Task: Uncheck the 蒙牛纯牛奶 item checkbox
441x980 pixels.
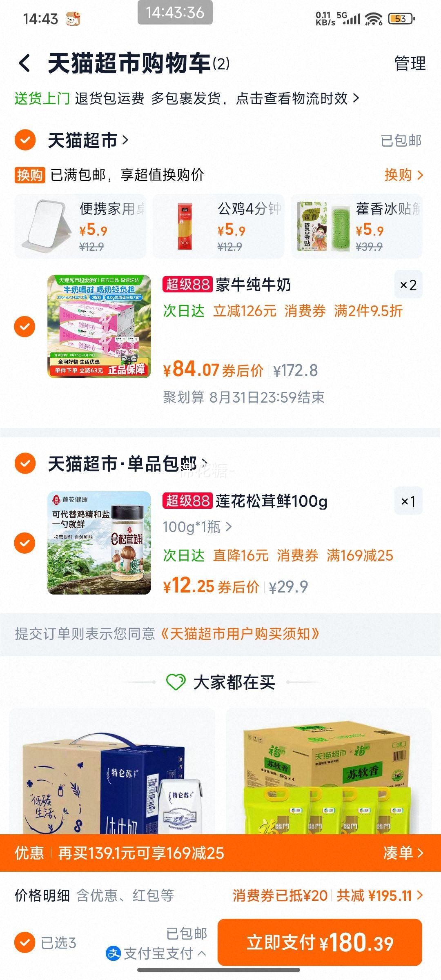Action: tap(25, 327)
